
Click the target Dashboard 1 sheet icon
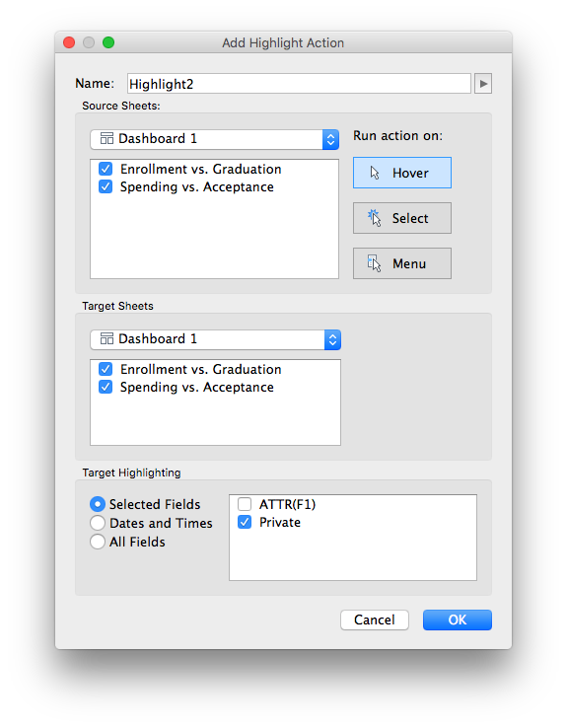(106, 338)
